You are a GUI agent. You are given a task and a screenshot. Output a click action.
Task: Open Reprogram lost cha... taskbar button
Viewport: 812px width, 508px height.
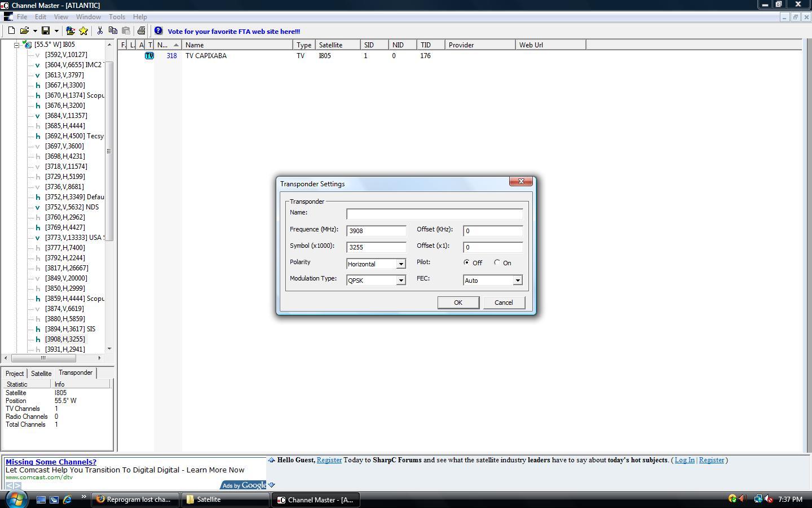[134, 500]
